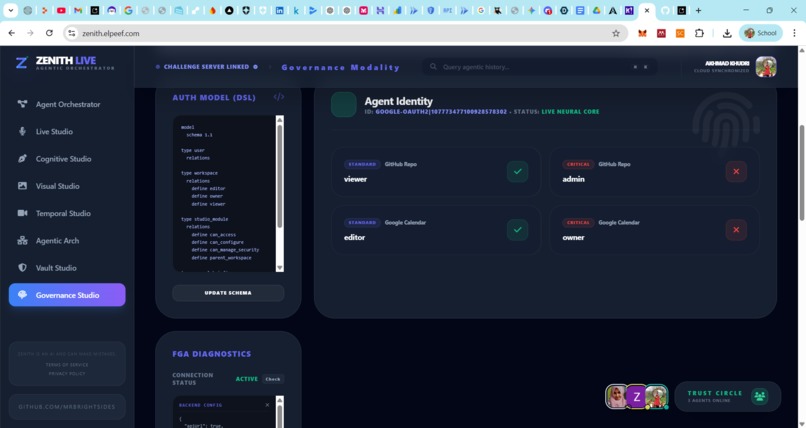The height and width of the screenshot is (428, 806).
Task: Click the Governance Modality heading
Action: point(340,67)
